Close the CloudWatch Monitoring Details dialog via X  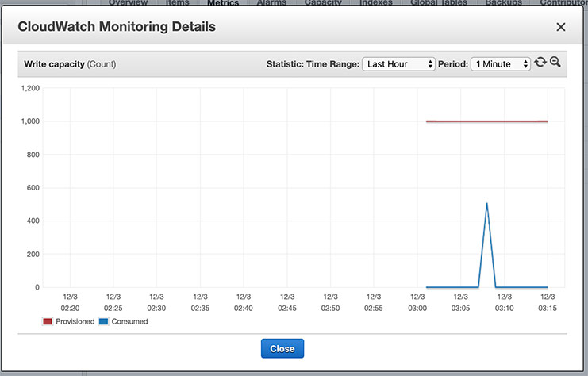pos(561,27)
